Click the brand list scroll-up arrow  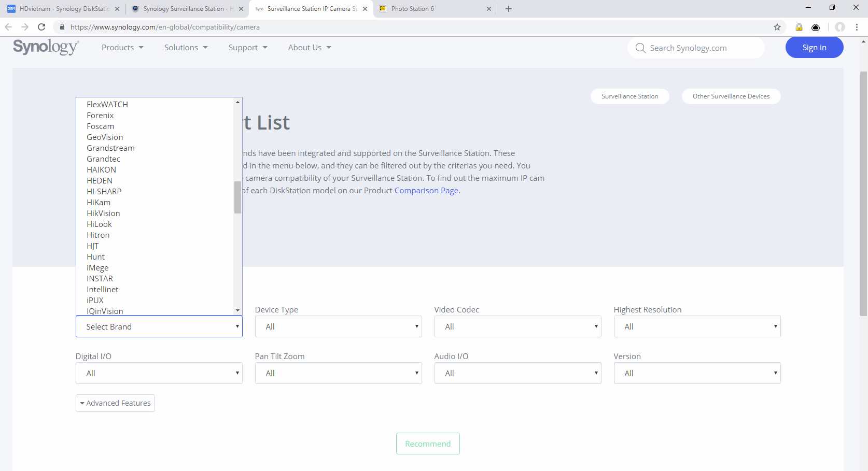coord(237,102)
